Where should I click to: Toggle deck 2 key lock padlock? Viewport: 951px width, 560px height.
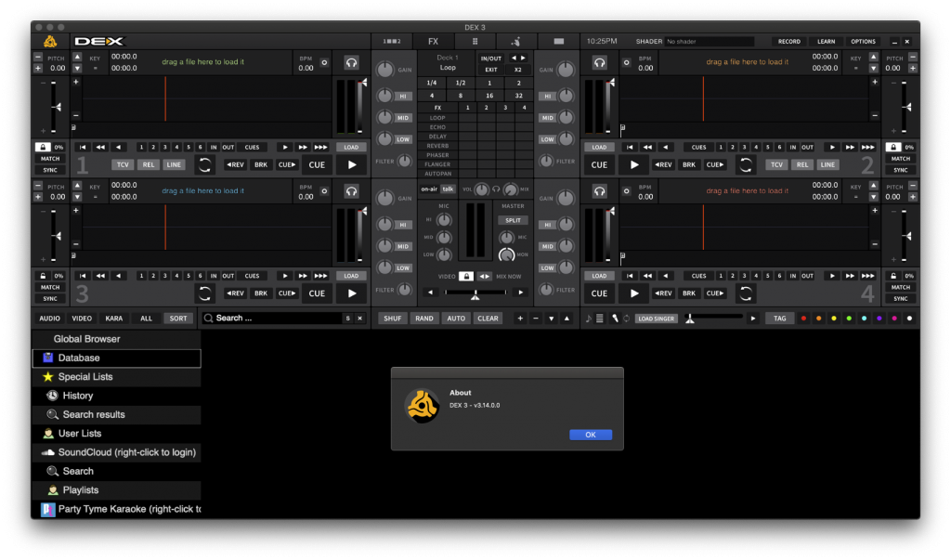pos(892,147)
